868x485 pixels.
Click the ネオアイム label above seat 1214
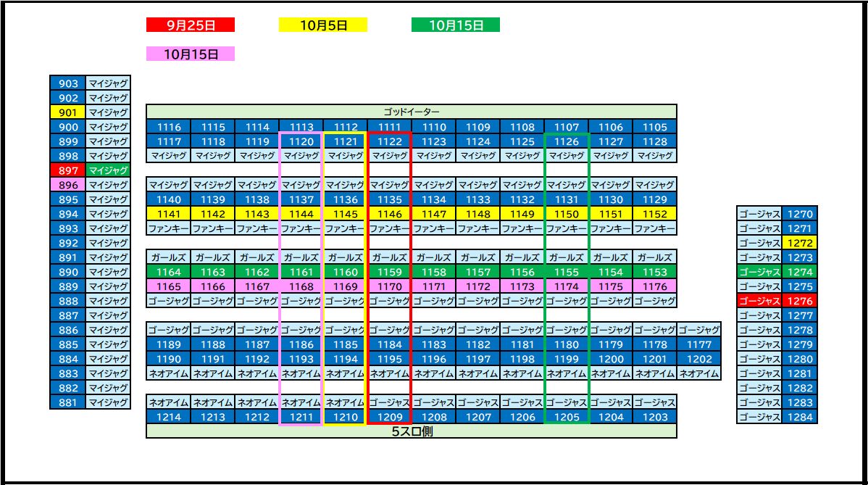point(167,402)
